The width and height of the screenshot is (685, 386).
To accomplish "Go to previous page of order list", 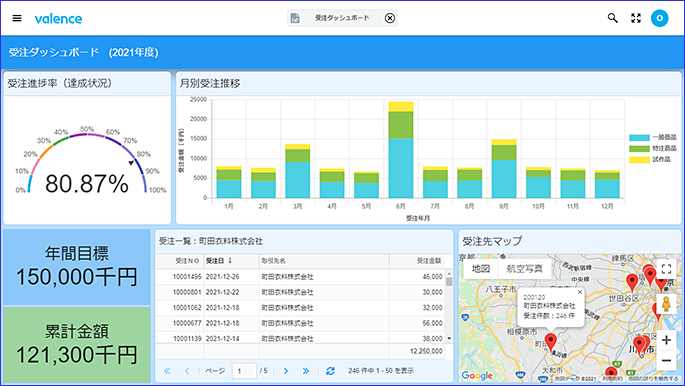I will 187,371.
